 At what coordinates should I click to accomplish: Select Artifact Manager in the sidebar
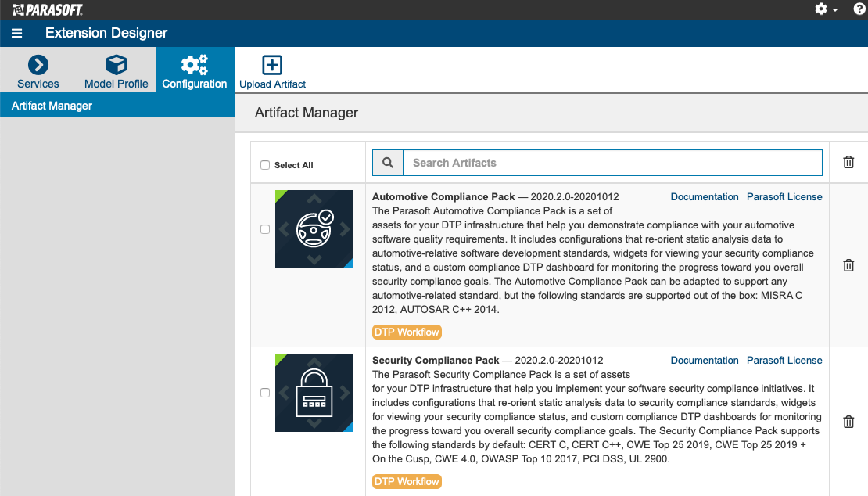tap(117, 105)
